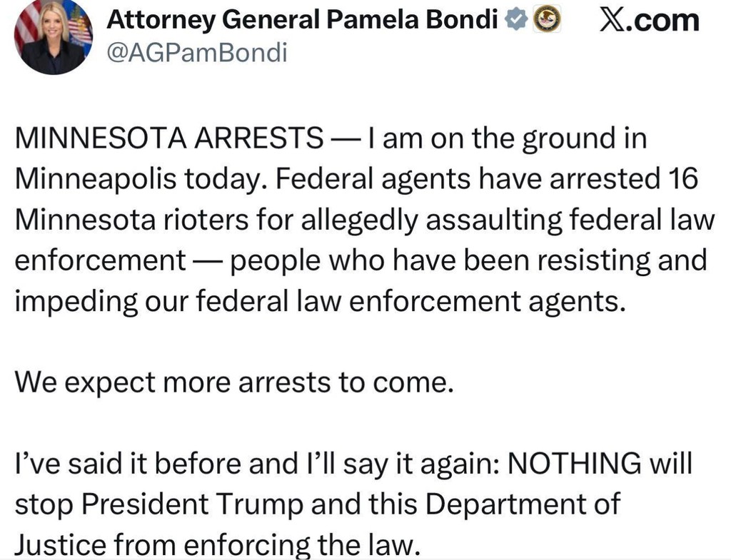Click the phrase "I've said it before"
The image size is (731, 560).
click(127, 464)
